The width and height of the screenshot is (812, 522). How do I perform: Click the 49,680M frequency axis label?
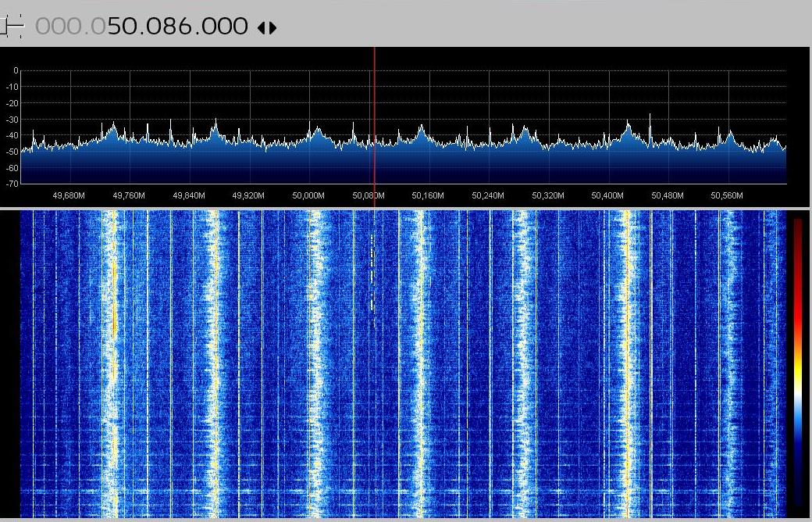point(69,195)
